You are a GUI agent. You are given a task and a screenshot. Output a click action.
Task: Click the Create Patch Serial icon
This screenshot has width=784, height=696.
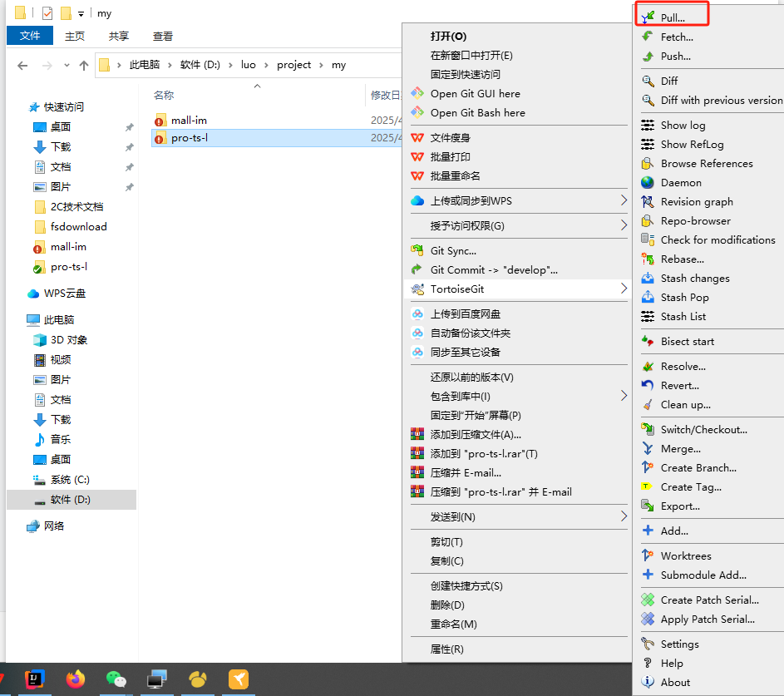648,600
